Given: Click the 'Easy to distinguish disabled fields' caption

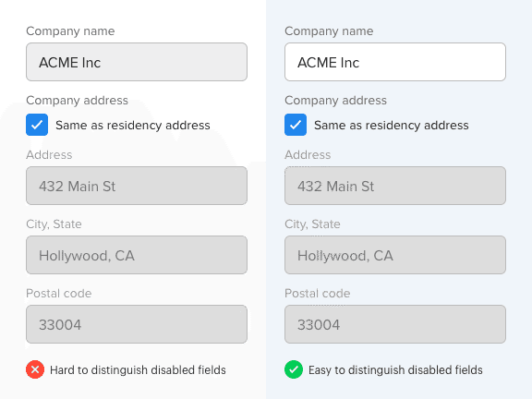Looking at the screenshot, I should [395, 369].
